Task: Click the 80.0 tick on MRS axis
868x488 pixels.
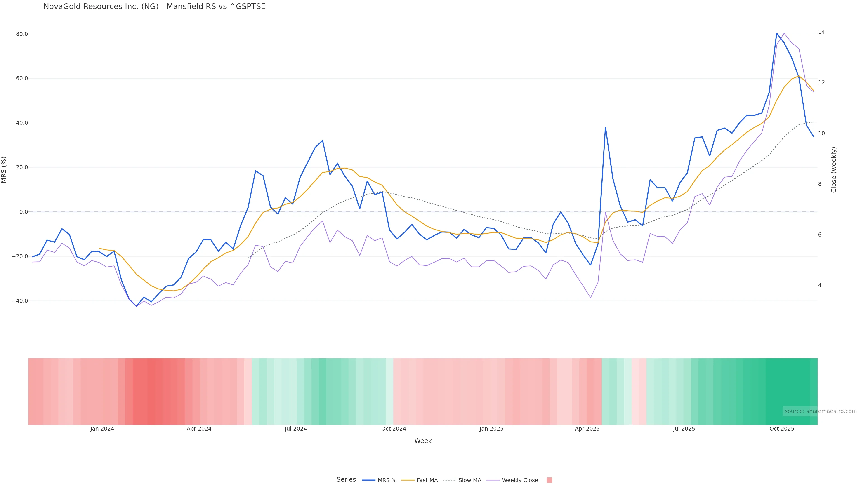Action: click(22, 34)
